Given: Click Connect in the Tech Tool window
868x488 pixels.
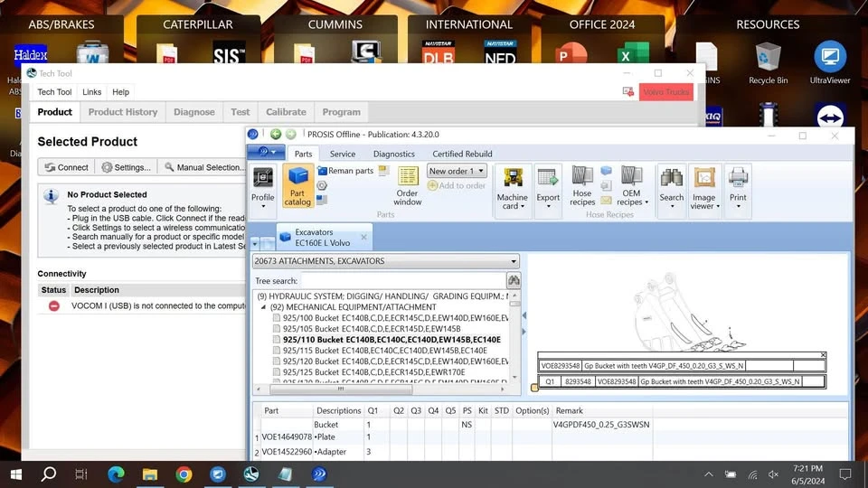Looking at the screenshot, I should click(66, 167).
